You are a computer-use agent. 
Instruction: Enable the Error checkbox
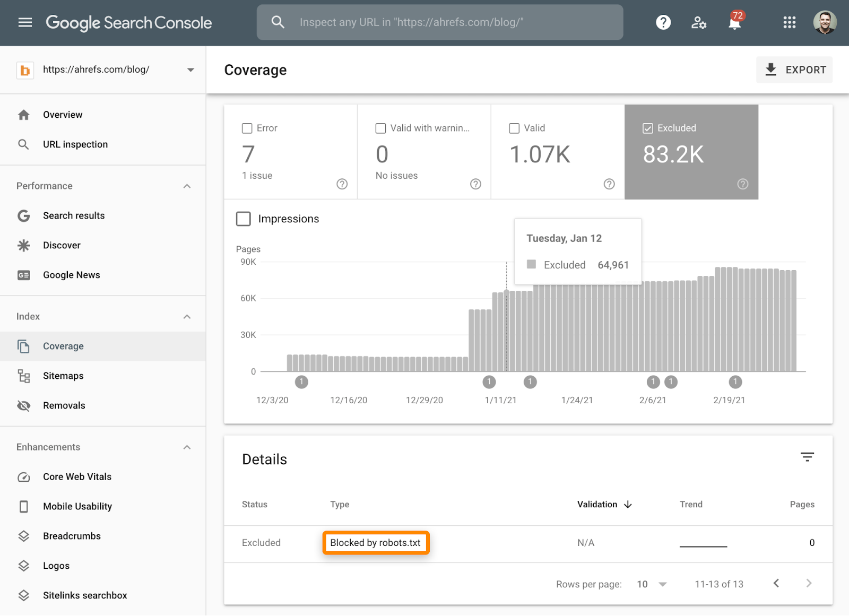(247, 128)
